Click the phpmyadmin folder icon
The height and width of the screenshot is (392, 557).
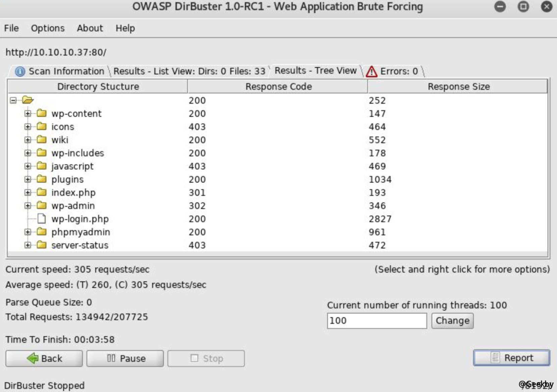coord(42,232)
